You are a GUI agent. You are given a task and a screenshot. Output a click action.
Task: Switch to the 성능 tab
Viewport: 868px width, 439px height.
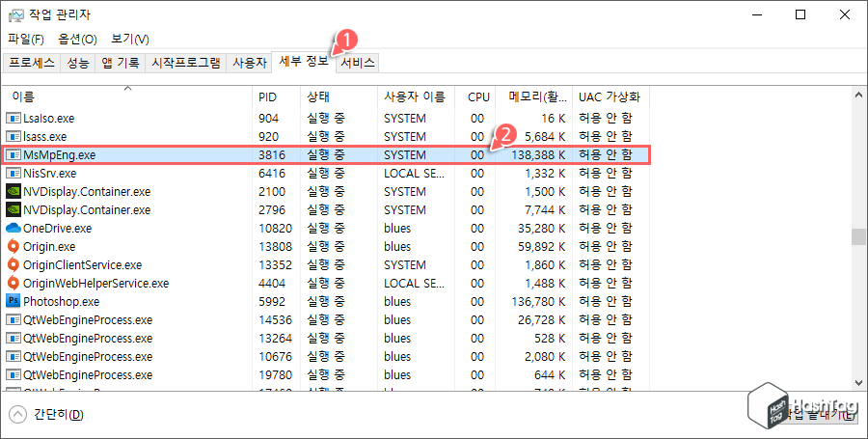pyautogui.click(x=78, y=63)
